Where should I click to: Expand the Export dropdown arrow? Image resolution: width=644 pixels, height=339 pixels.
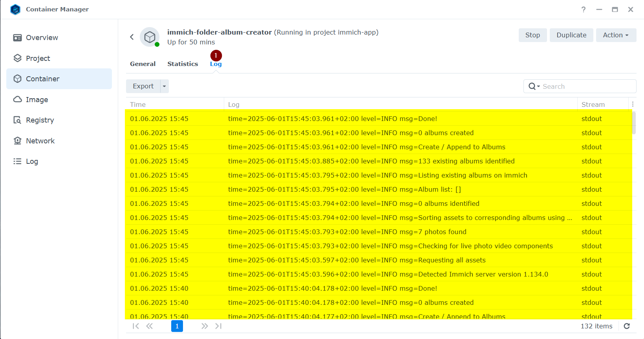click(165, 86)
